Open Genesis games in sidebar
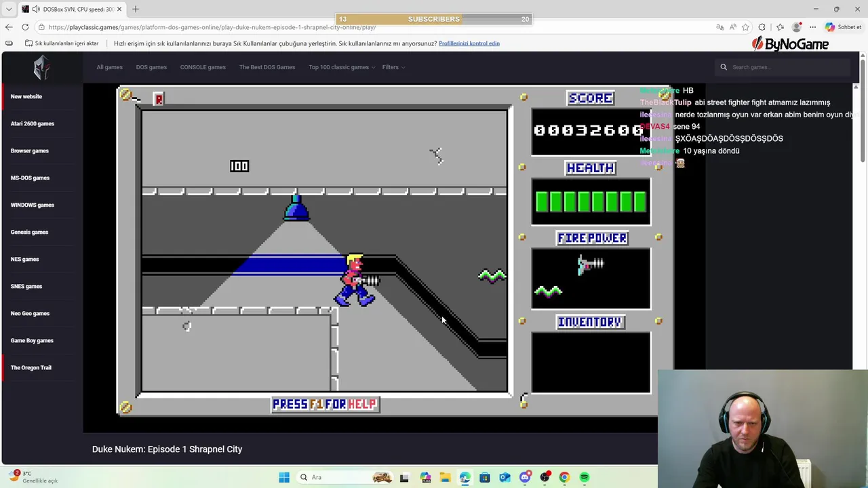Image resolution: width=868 pixels, height=488 pixels. coord(30,232)
